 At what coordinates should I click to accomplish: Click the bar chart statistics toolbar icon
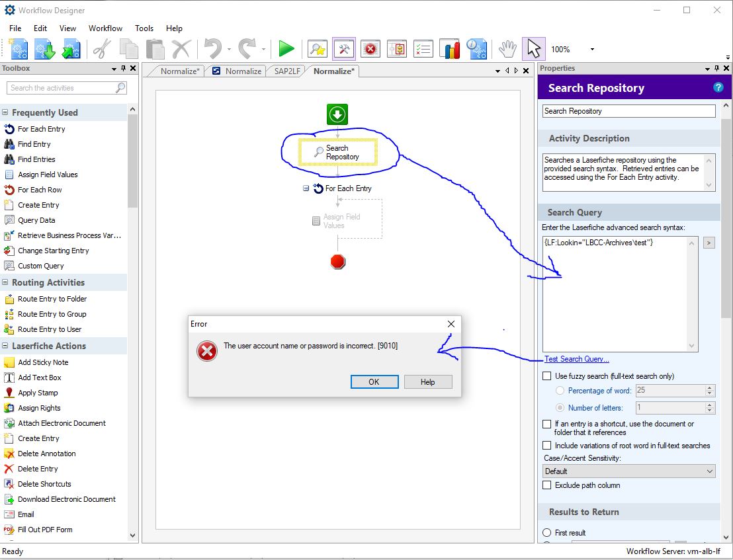click(x=449, y=49)
